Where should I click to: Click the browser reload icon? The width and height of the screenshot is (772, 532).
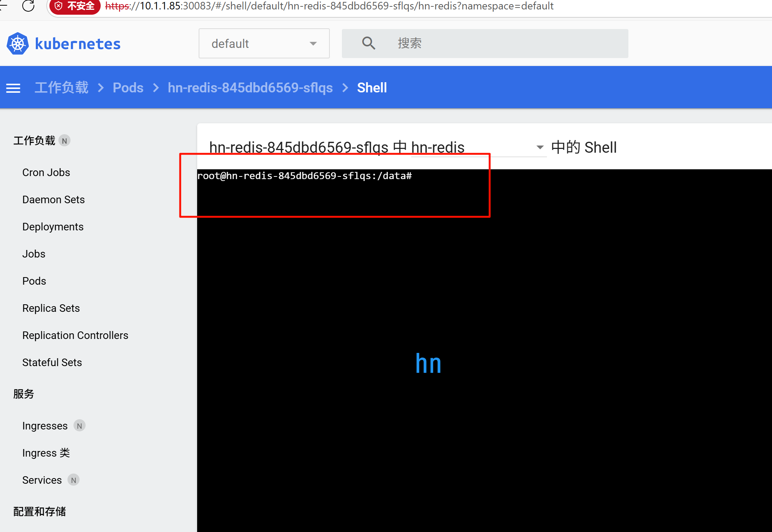(x=28, y=6)
